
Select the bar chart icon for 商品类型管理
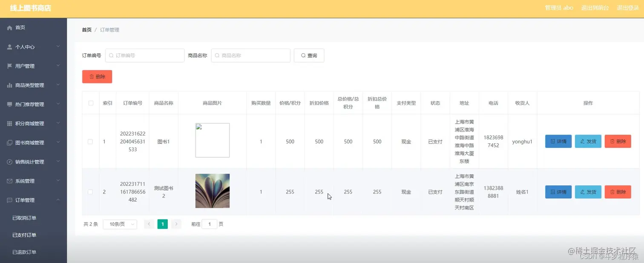[x=9, y=85]
